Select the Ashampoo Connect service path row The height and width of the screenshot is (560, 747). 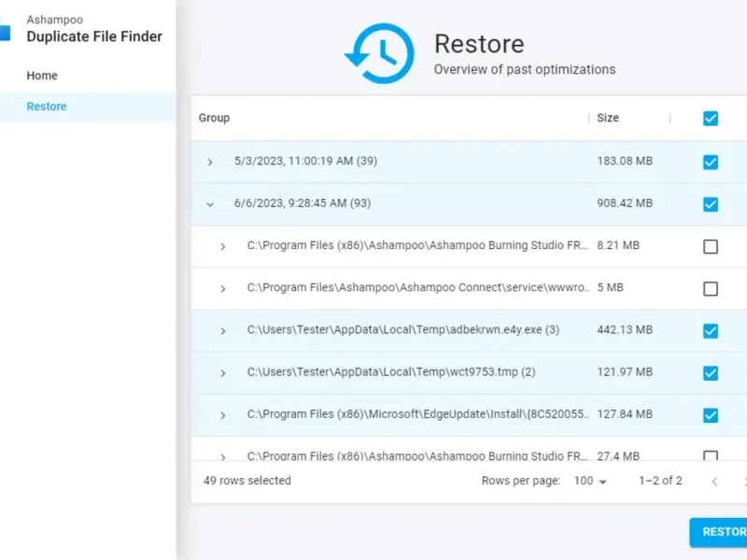pos(418,288)
